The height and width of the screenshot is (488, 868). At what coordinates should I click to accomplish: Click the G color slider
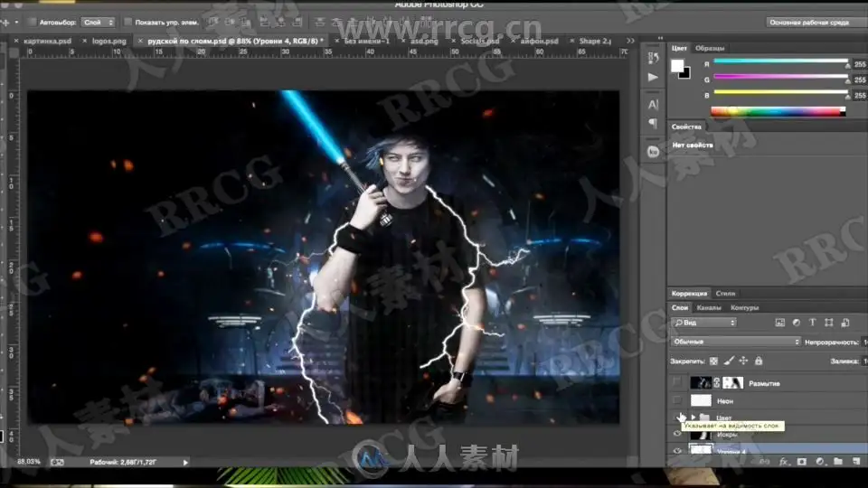coord(780,78)
